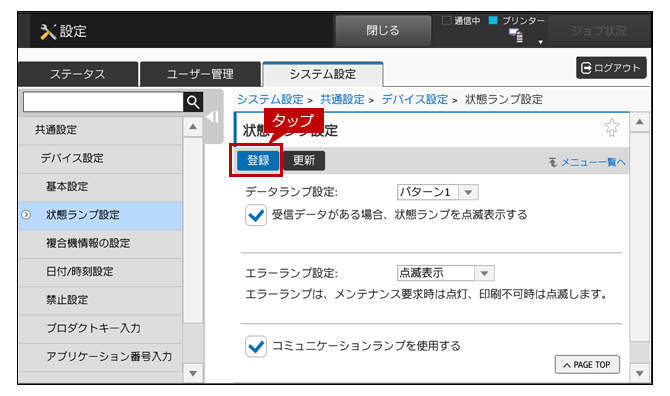Screen dimensions: 670x396
Task: Click the favorite star icon
Action: (x=611, y=127)
